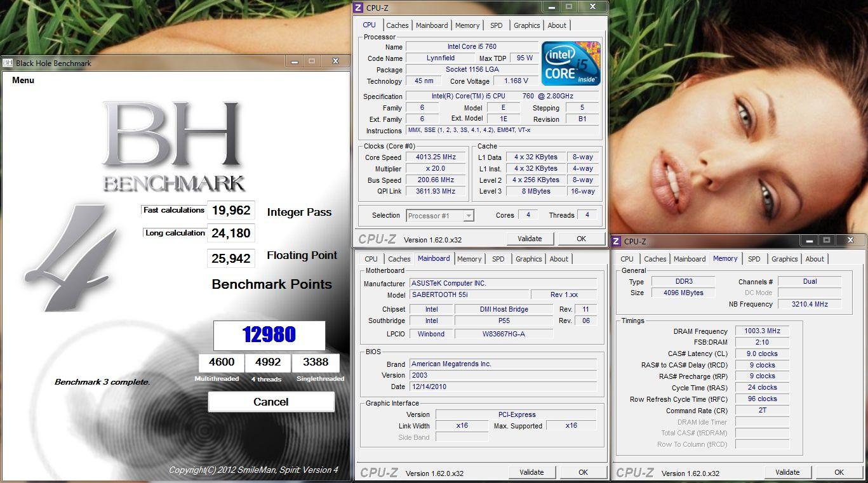868x483 pixels.
Task: Click Validate in the Mainboard CPU-Z window
Action: point(532,472)
